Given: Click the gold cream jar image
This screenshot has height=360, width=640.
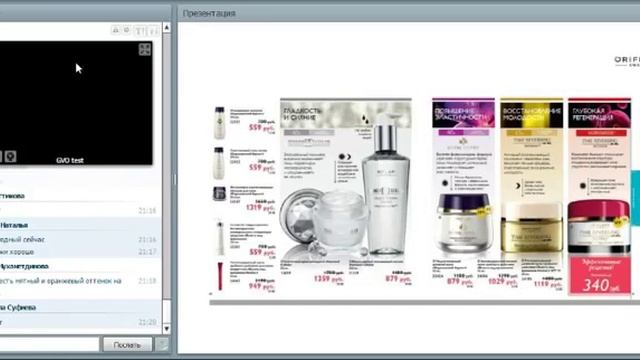Looking at the screenshot, I should coord(531,226).
